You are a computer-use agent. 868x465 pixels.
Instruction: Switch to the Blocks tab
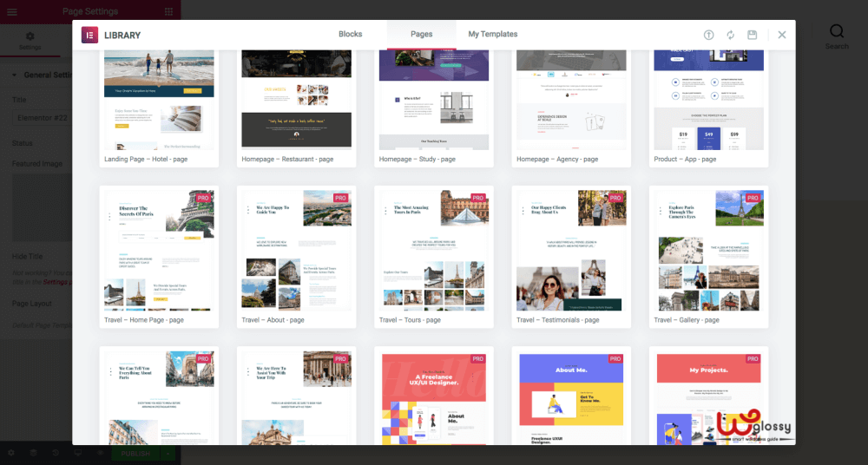pos(351,34)
